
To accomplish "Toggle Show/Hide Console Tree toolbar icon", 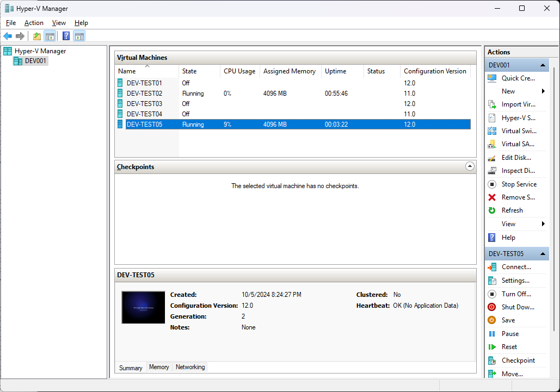I will click(50, 36).
